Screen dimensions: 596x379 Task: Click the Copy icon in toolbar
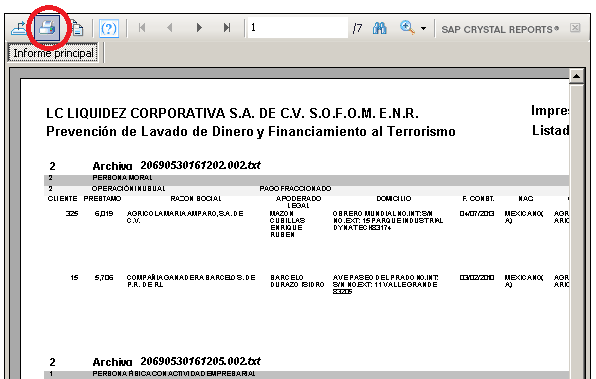click(x=77, y=28)
